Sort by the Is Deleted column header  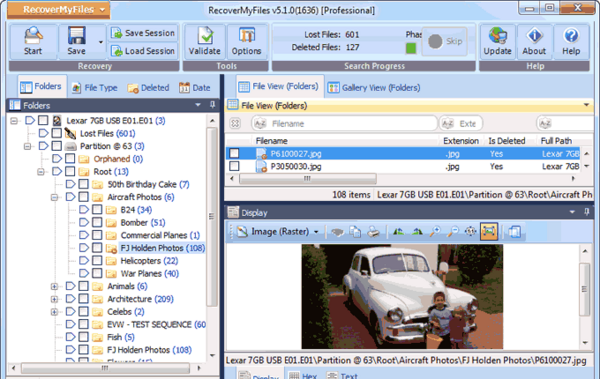[x=507, y=141]
